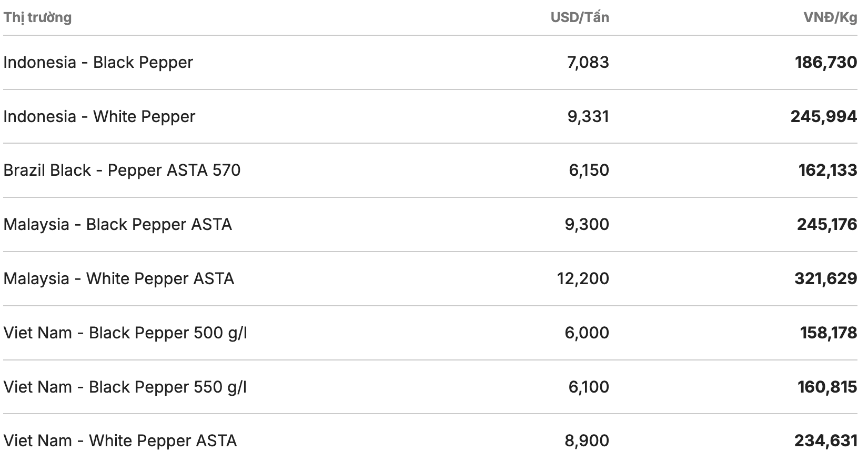Select the 'Malaysia - Black Pepper ASTA' label
The width and height of the screenshot is (868, 461).
coord(118,224)
